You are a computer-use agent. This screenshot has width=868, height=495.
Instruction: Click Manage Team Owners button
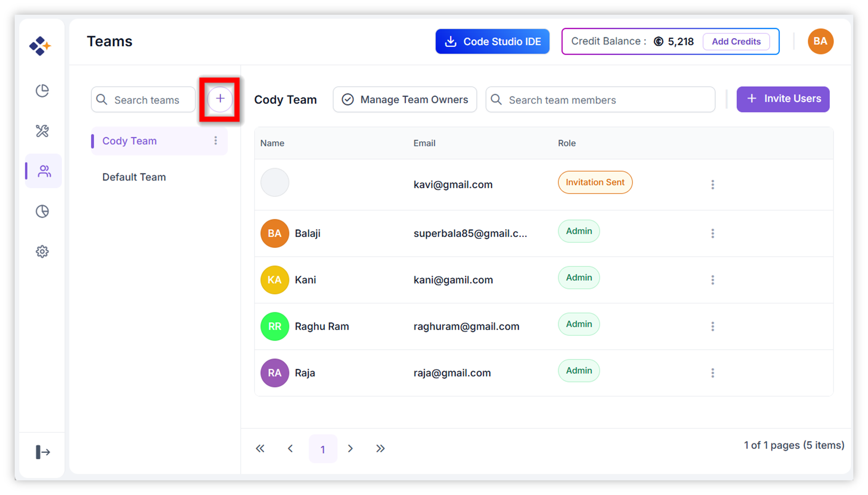pos(405,100)
